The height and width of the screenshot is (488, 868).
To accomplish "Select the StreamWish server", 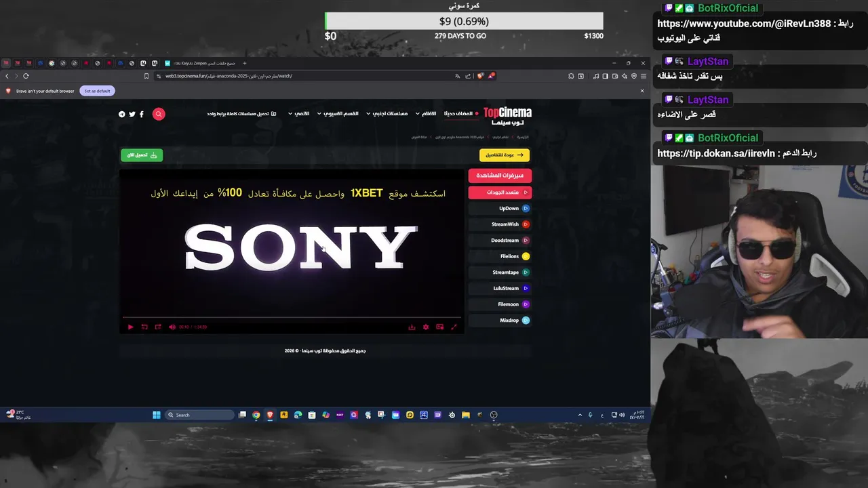I will coord(500,224).
